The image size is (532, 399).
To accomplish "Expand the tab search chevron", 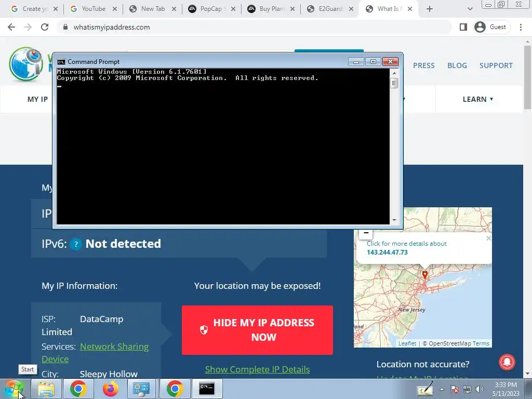I will pyautogui.click(x=470, y=9).
